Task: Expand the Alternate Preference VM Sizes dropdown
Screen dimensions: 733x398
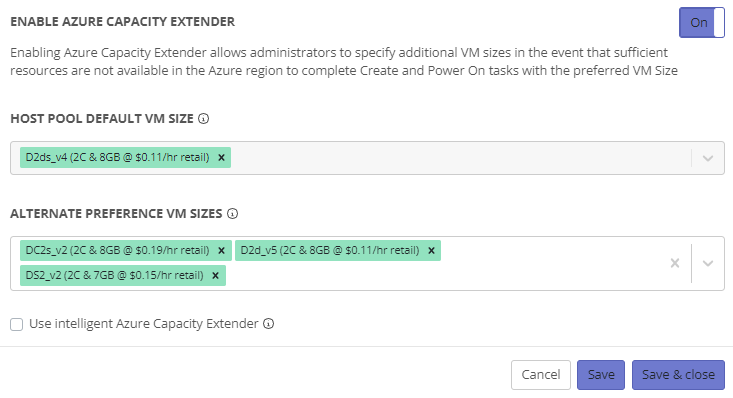Action: pos(708,263)
